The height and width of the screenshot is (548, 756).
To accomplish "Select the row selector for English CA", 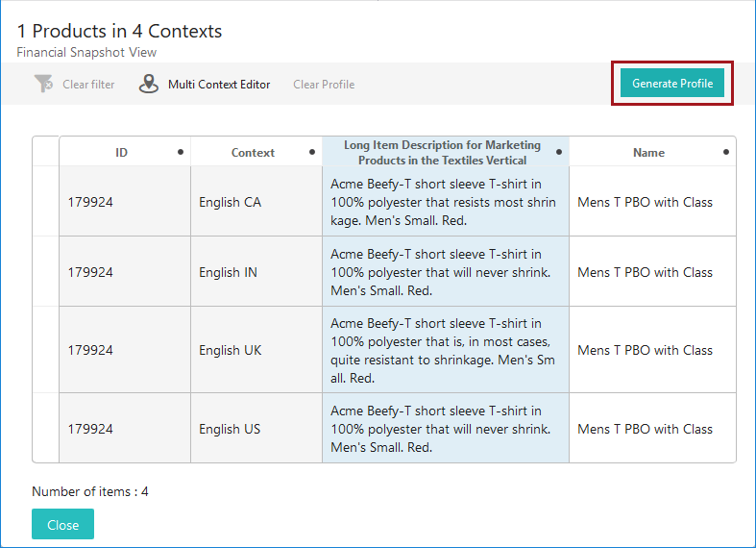I will pyautogui.click(x=46, y=202).
